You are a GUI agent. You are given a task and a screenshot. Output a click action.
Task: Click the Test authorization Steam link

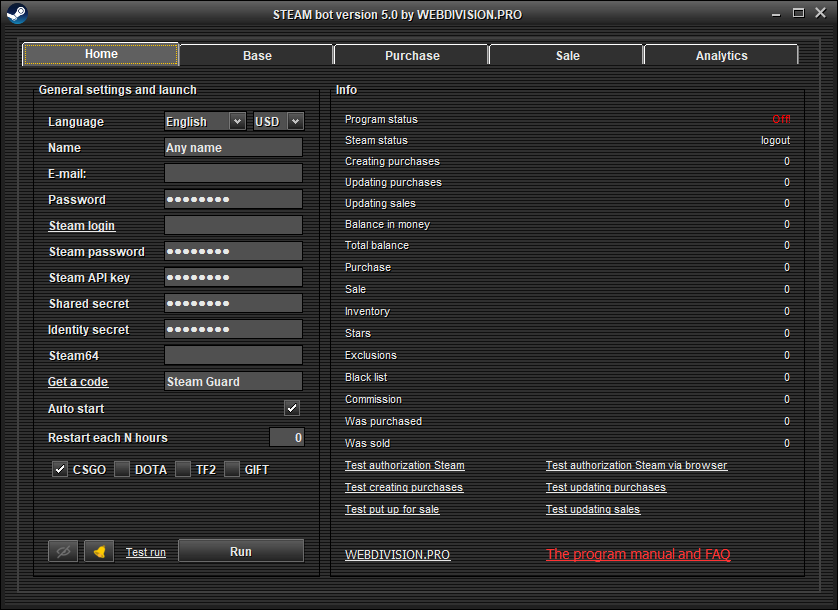click(404, 465)
